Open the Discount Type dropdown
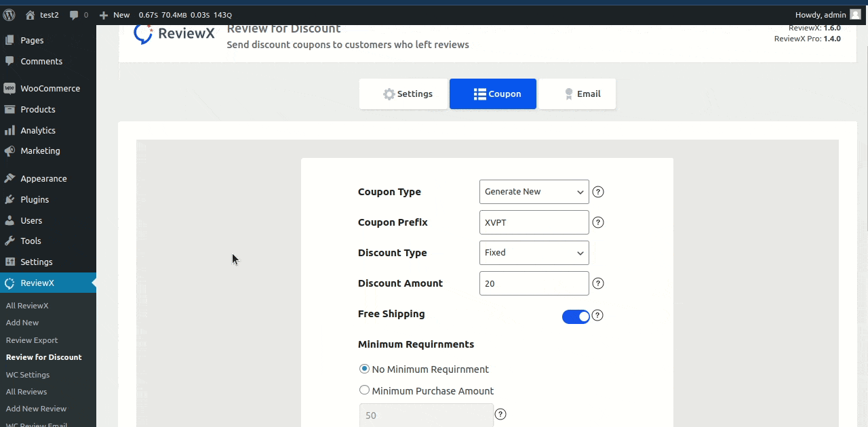Screen dimensions: 868x427 534,253
